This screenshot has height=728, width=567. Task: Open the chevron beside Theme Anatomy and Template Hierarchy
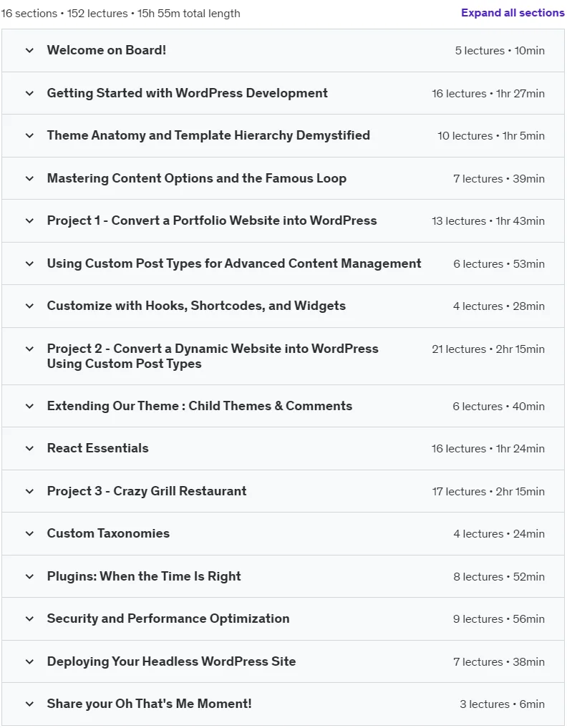click(x=30, y=135)
